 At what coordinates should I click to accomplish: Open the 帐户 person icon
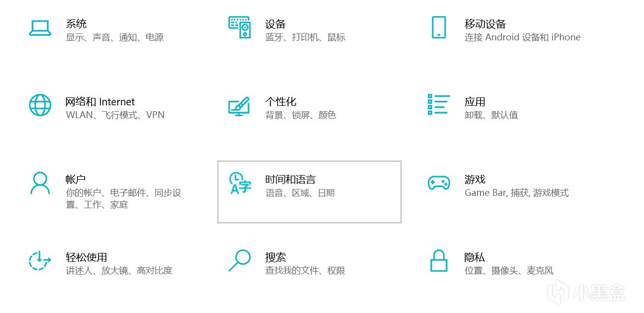point(40,183)
